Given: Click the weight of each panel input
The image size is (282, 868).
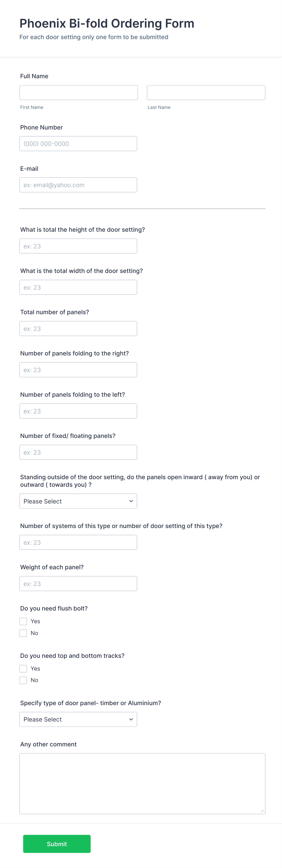Looking at the screenshot, I should click(x=78, y=583).
